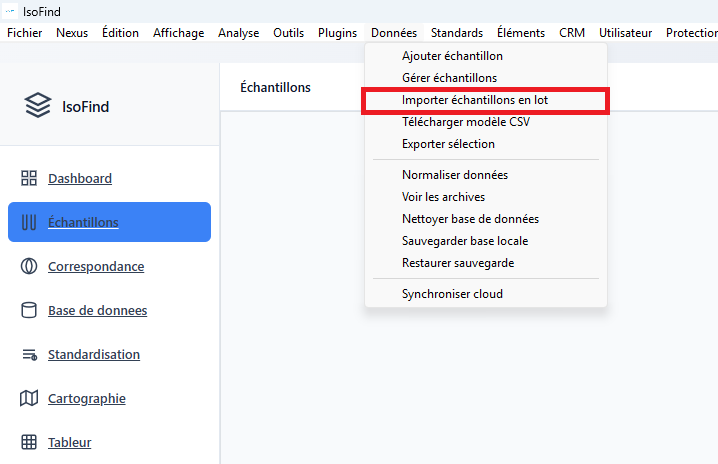Choose Synchroniser cloud menu entry
718x464 pixels.
[x=452, y=294]
